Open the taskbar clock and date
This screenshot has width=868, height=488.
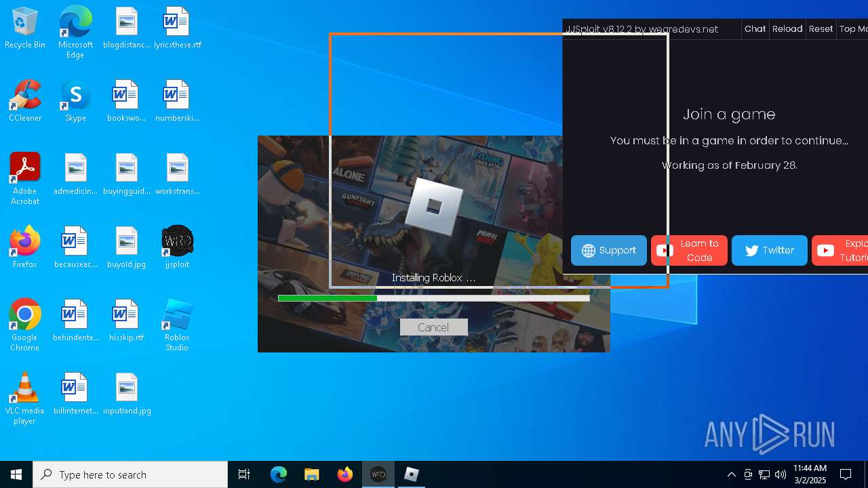(810, 474)
